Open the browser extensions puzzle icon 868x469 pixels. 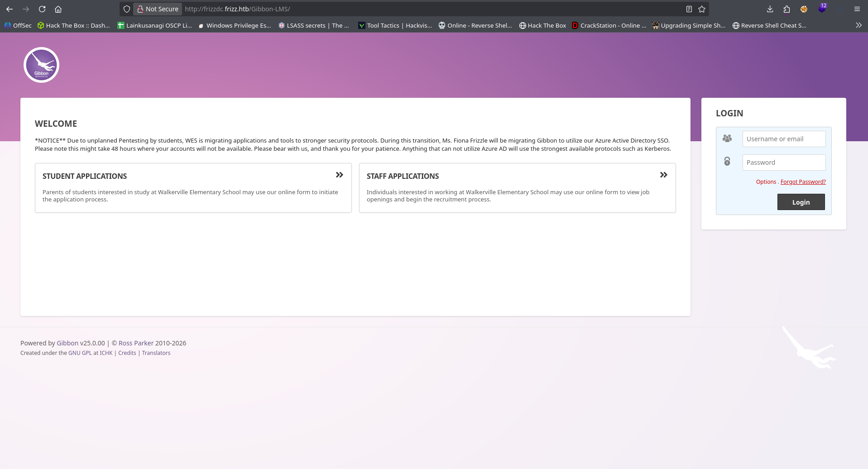[786, 9]
